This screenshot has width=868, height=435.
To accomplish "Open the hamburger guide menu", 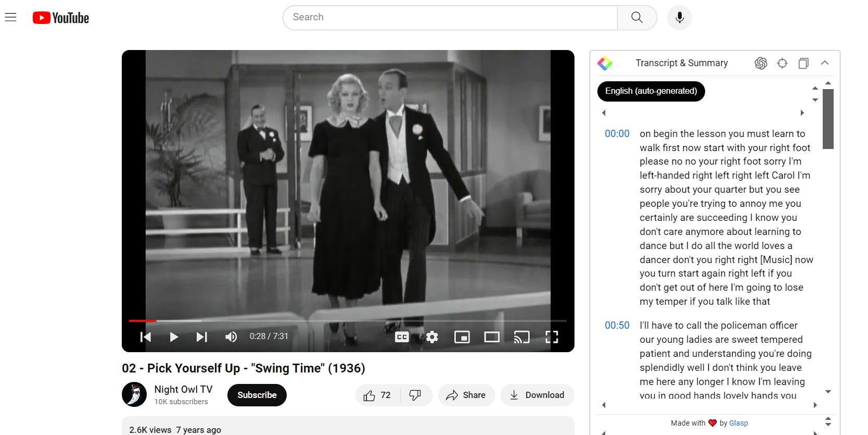I will pos(10,17).
